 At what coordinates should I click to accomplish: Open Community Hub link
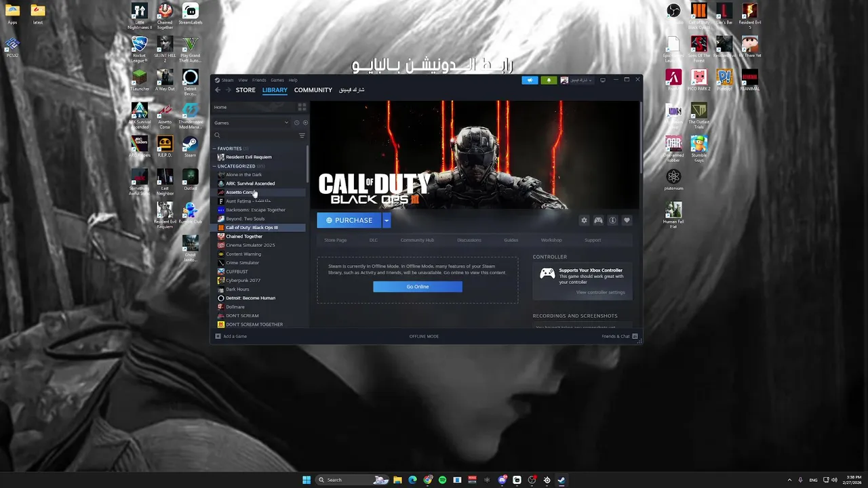[417, 240]
